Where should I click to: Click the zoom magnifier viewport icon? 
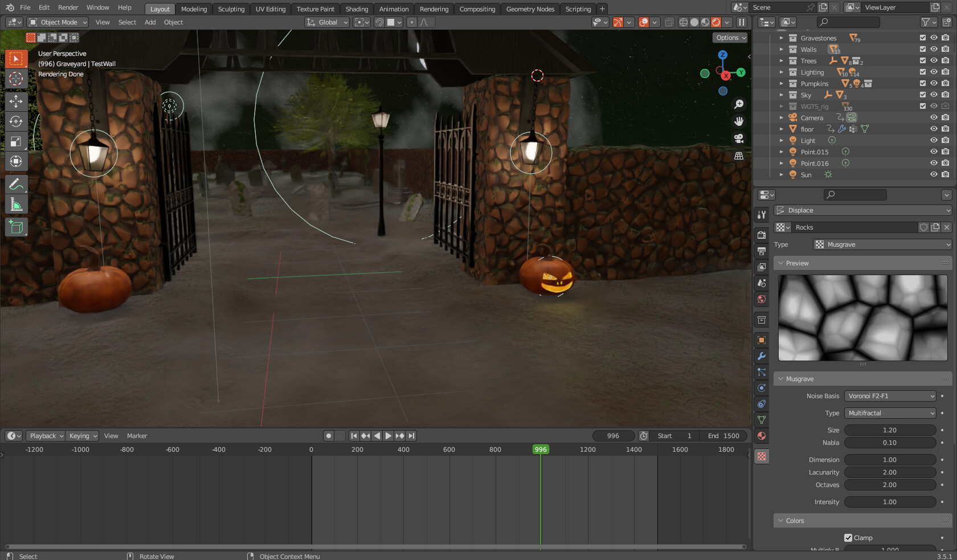coord(739,104)
